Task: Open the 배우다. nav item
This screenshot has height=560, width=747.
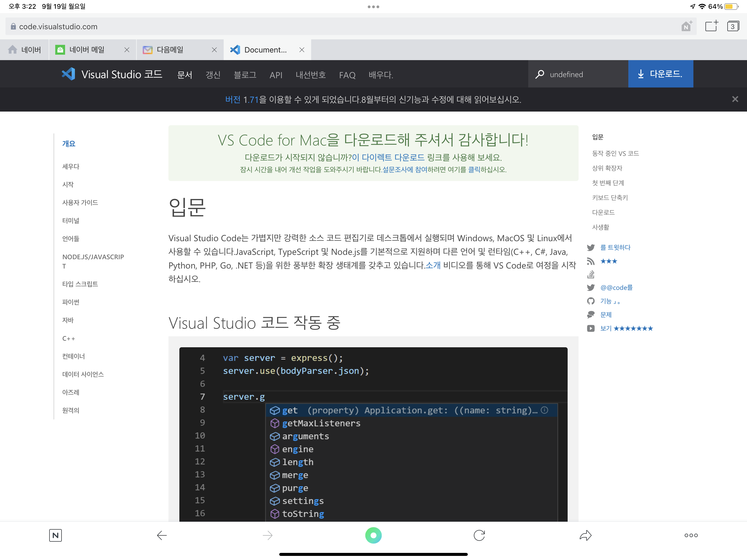Action: click(x=381, y=75)
